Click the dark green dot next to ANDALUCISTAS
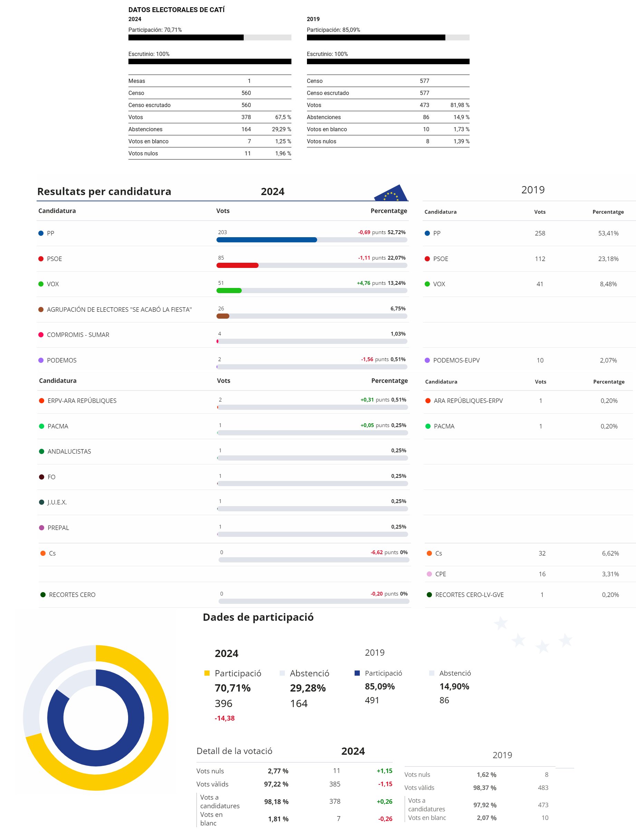The image size is (636, 840). click(42, 452)
